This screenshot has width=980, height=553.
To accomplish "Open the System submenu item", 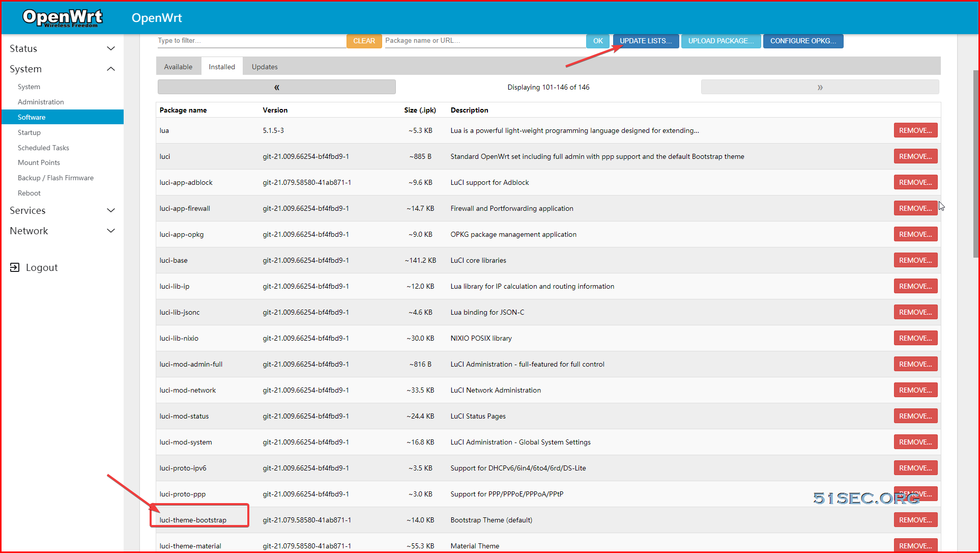I will (x=29, y=87).
